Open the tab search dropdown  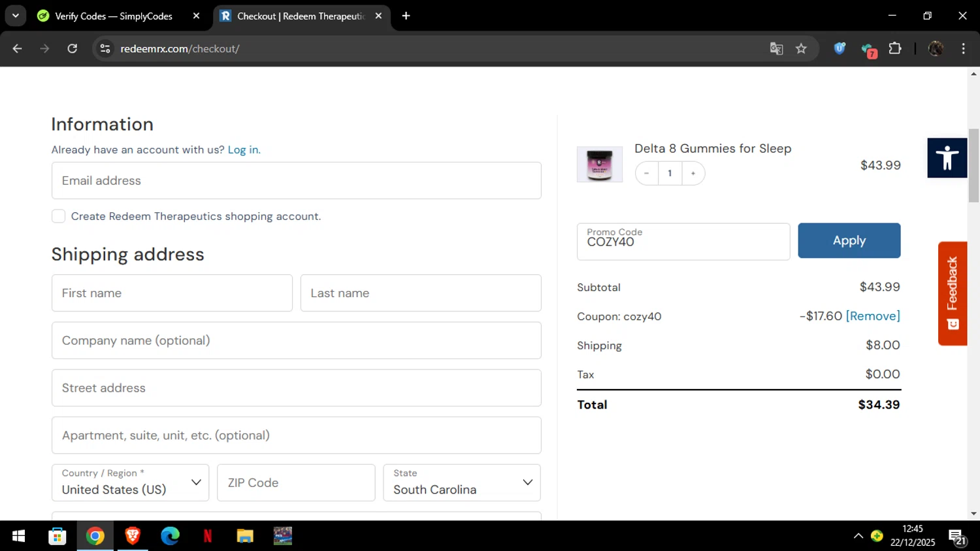(15, 16)
